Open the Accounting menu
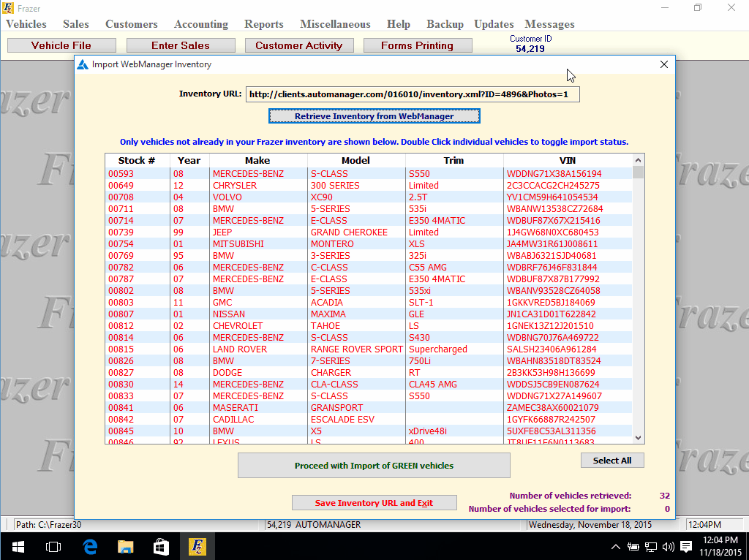Image resolution: width=749 pixels, height=560 pixels. 201,24
